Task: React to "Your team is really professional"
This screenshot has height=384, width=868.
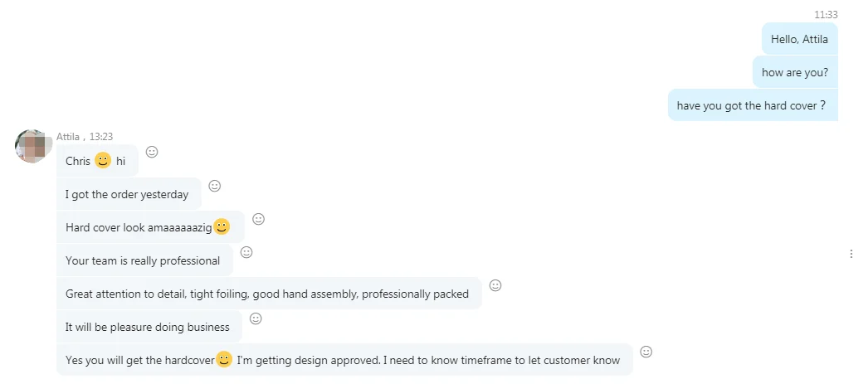Action: [246, 252]
